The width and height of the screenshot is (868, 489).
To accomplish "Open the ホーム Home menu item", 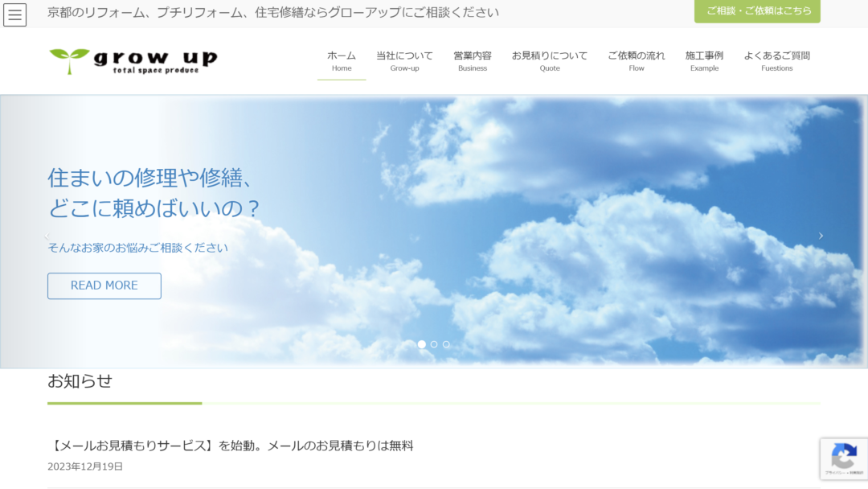I will pos(342,61).
